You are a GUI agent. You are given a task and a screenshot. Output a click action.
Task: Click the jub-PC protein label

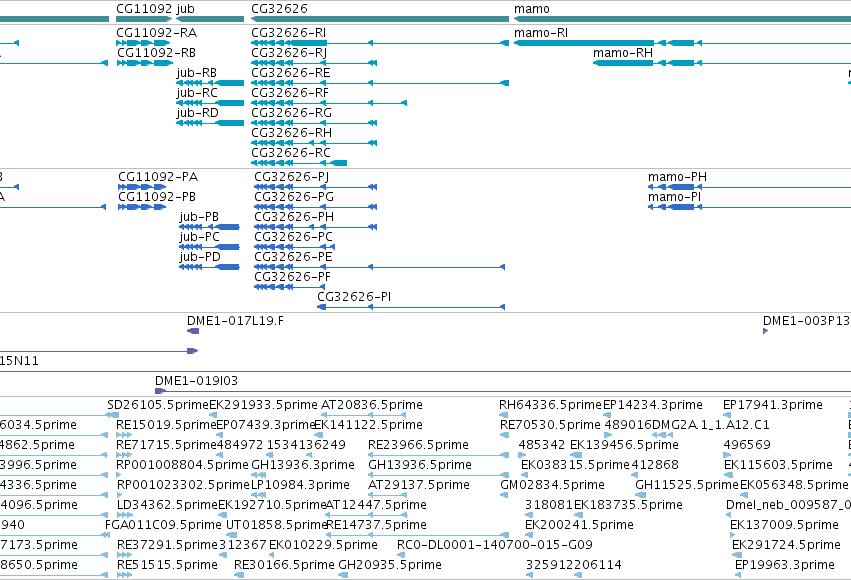(x=200, y=237)
